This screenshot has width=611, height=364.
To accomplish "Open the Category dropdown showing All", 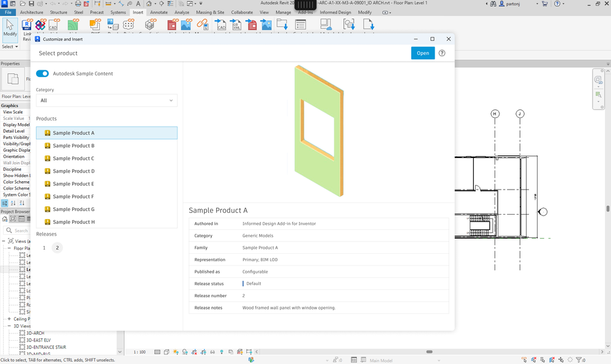I will [107, 100].
